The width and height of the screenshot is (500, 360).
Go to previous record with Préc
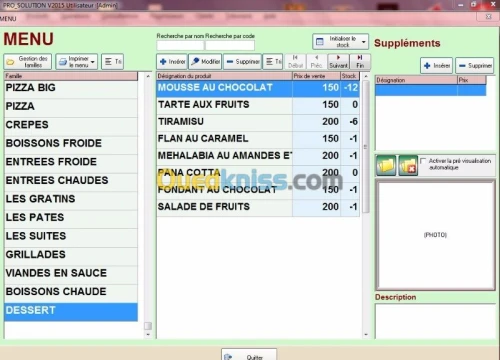click(316, 62)
